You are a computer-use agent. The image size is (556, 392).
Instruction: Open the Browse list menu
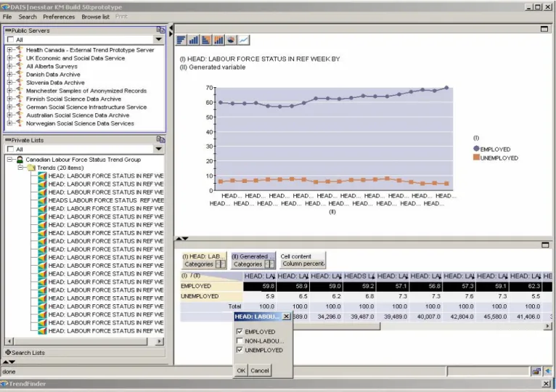(95, 17)
